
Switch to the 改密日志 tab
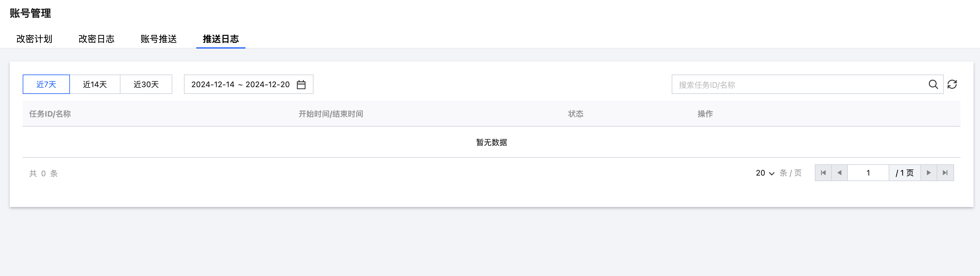pos(96,39)
